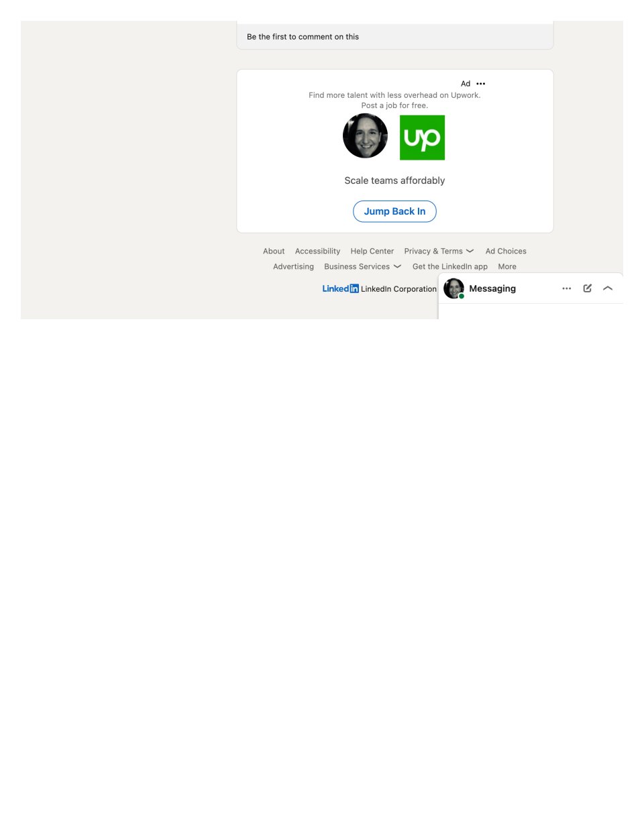Click the Messaging profile avatar
644x833 pixels.
pyautogui.click(x=454, y=288)
